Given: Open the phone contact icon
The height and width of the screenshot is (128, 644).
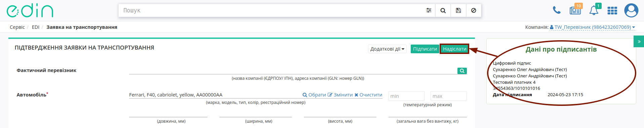Looking at the screenshot, I should 557,10.
